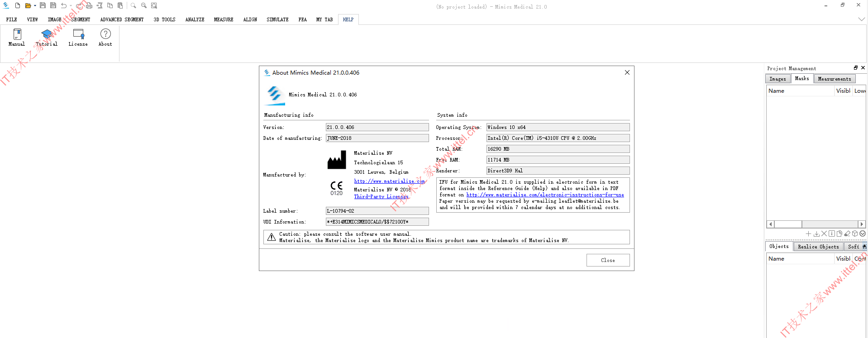Click the Open Project folder icon
868x338 pixels.
coord(28,5)
